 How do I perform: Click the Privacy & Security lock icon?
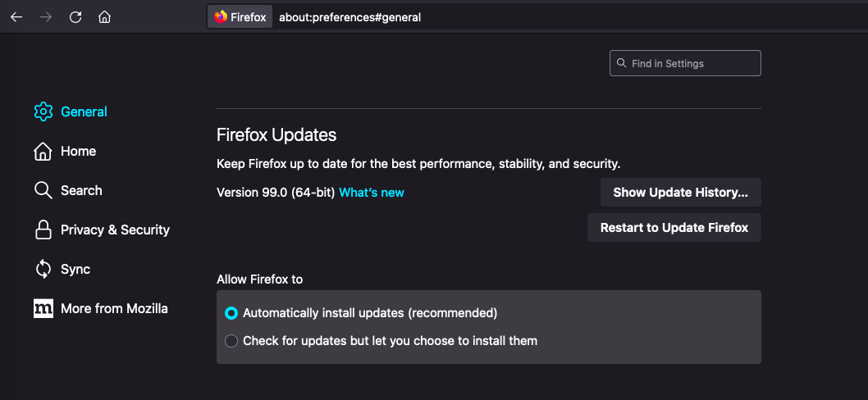[43, 230]
